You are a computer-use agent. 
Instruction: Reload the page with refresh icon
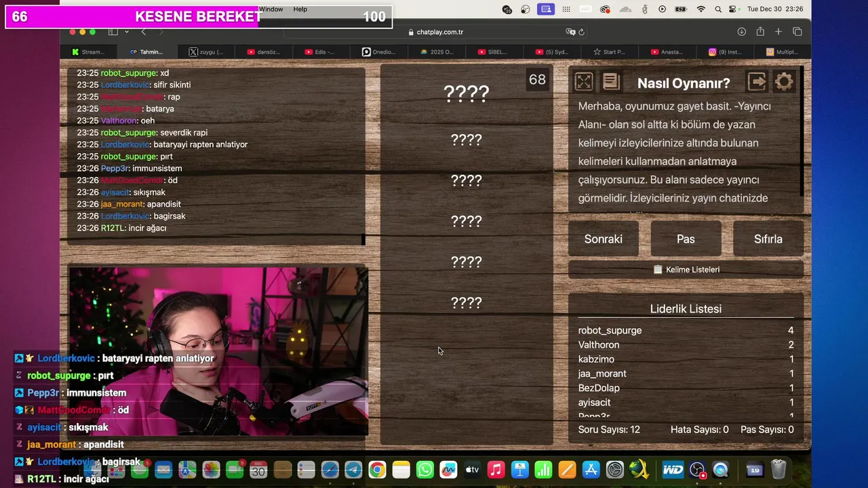[581, 32]
